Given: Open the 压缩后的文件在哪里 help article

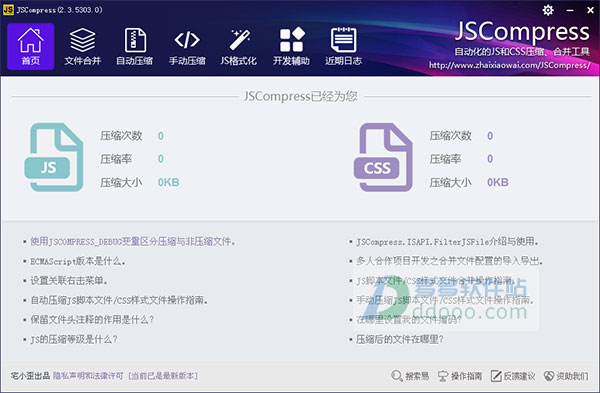Looking at the screenshot, I should pos(399,339).
